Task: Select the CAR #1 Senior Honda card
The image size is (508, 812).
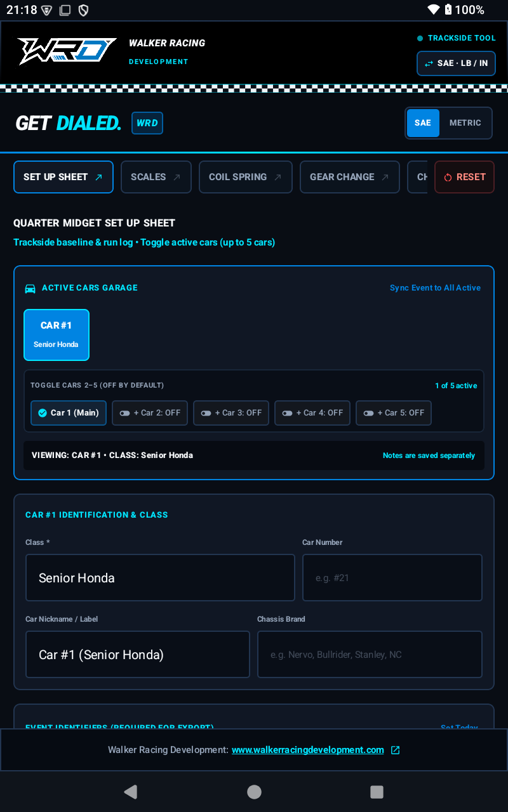Action: pos(57,335)
